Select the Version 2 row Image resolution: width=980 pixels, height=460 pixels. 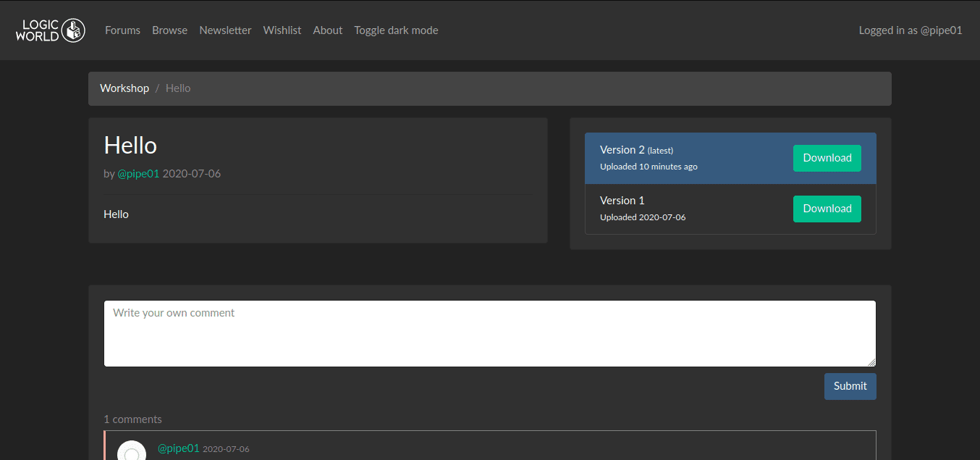(730, 158)
